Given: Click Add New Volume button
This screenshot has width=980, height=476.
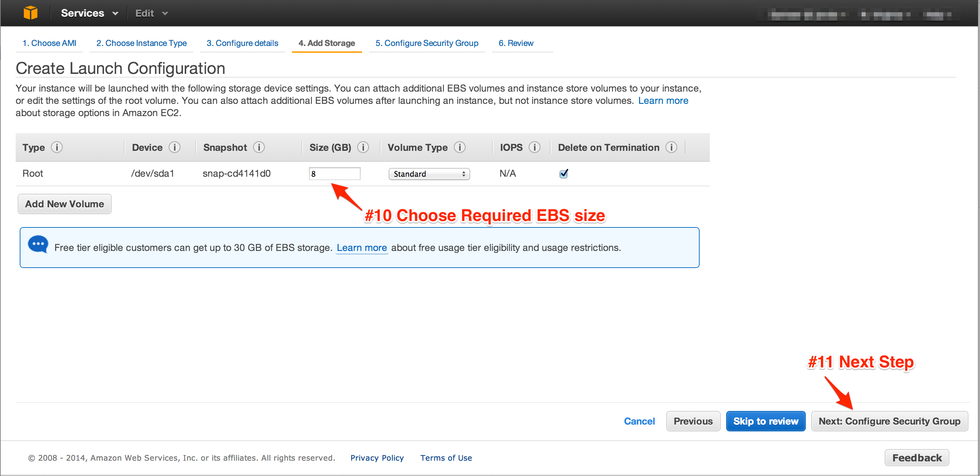Looking at the screenshot, I should (65, 204).
